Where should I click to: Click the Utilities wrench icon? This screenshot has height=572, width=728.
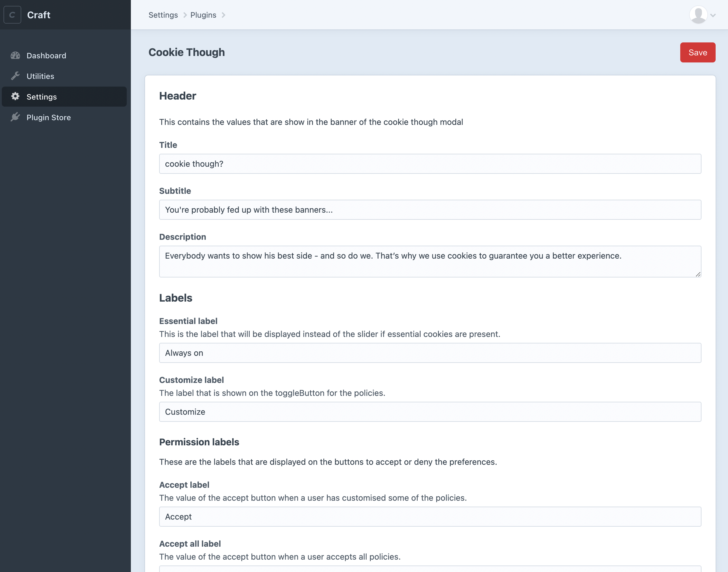pyautogui.click(x=15, y=76)
